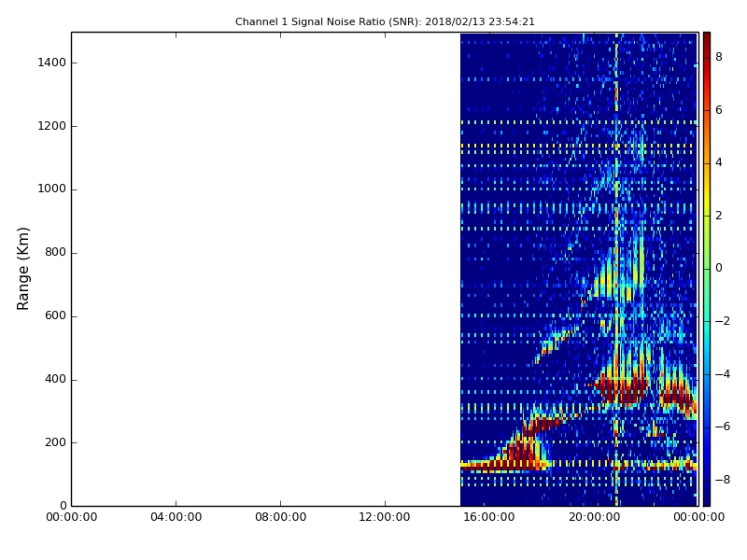The width and height of the screenshot is (747, 560).
Task: Click the colorbar '−8' tick label
Action: pos(723,480)
